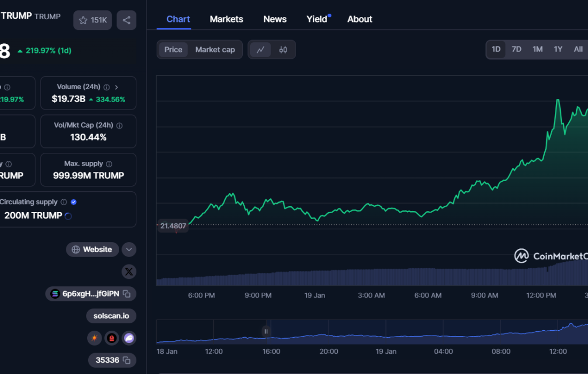The image size is (588, 374).
Task: Select the 7D time range
Action: coord(516,49)
